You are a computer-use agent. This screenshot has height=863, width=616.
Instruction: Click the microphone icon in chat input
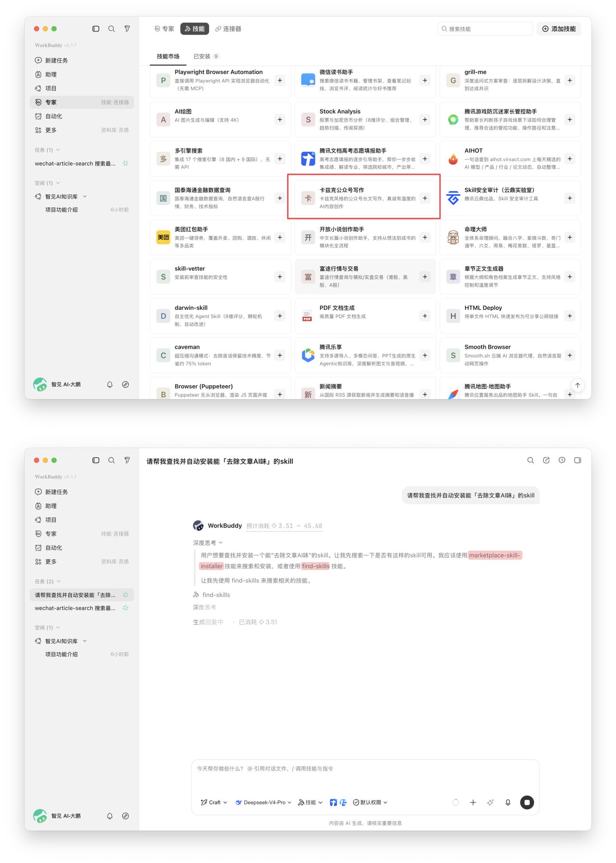(x=508, y=802)
